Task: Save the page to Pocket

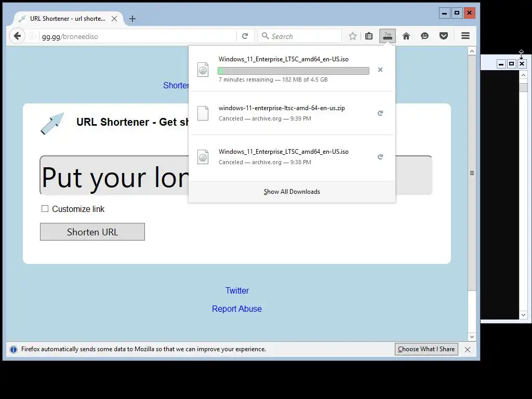Action: point(444,36)
